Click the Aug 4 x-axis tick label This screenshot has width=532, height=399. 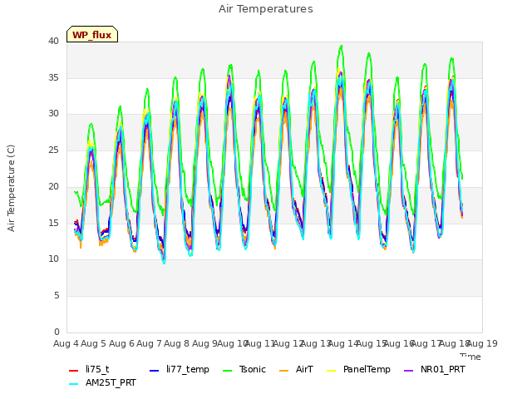pyautogui.click(x=66, y=343)
